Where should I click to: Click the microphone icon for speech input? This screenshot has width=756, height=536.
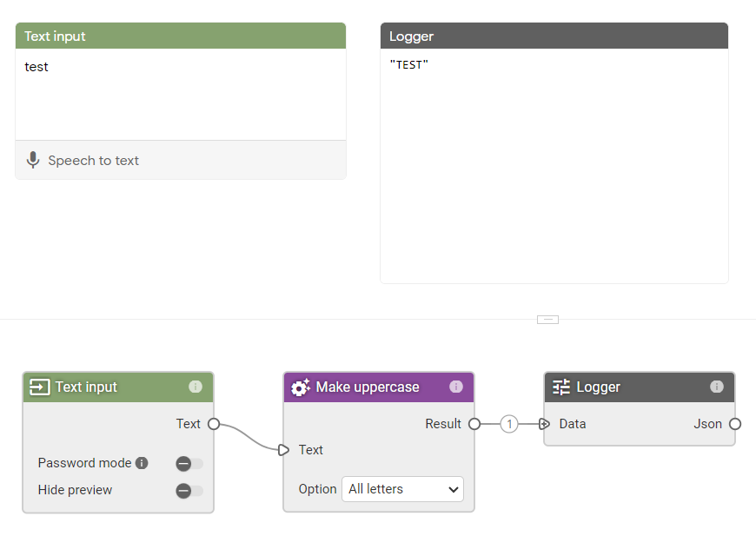click(x=33, y=160)
